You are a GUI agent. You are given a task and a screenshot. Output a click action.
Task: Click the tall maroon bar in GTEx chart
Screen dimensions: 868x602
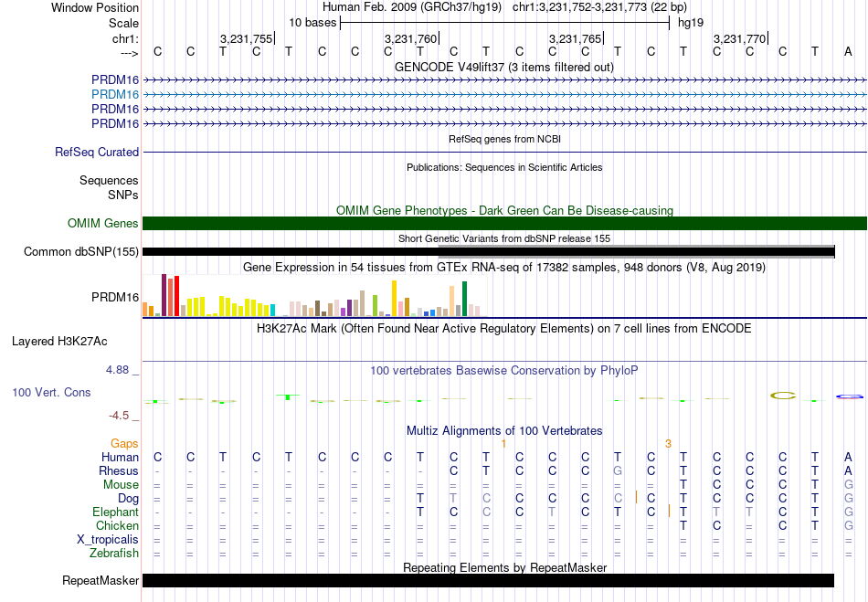pyautogui.click(x=164, y=295)
